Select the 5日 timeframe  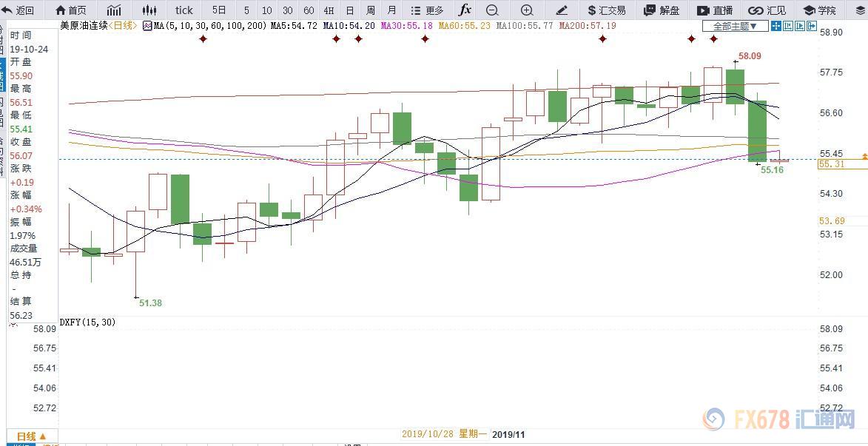(220, 10)
